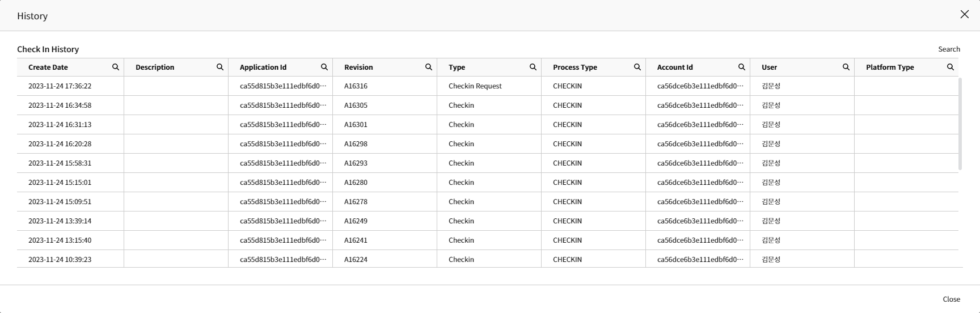Select row dated 2023-11-24 16:31:13

click(x=488, y=125)
